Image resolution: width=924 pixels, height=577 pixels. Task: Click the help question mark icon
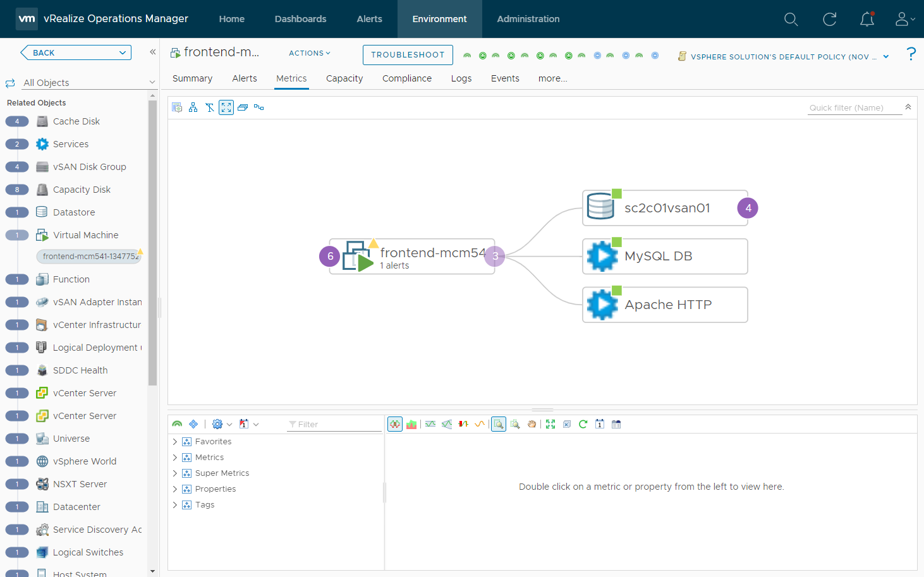[x=910, y=54]
